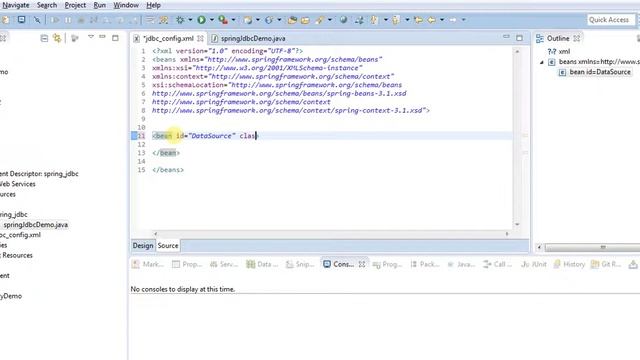The height and width of the screenshot is (360, 640).
Task: Click the Resume debug icon in toolbar
Action: click(x=55, y=20)
